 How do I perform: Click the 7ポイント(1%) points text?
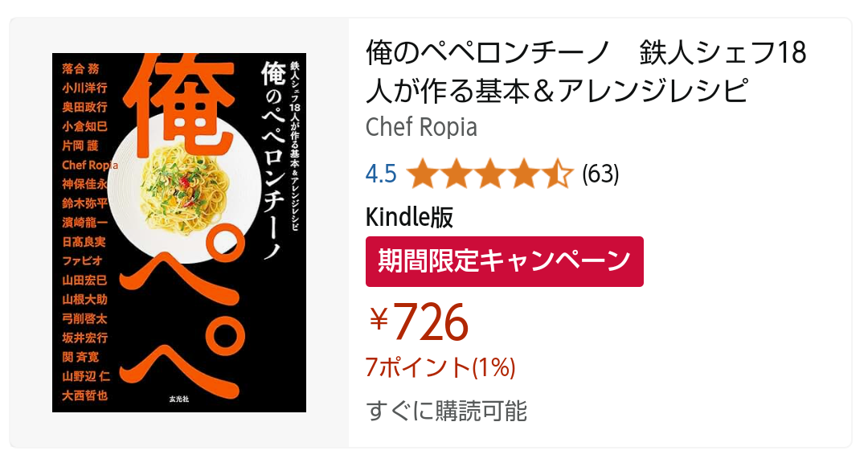(x=440, y=367)
